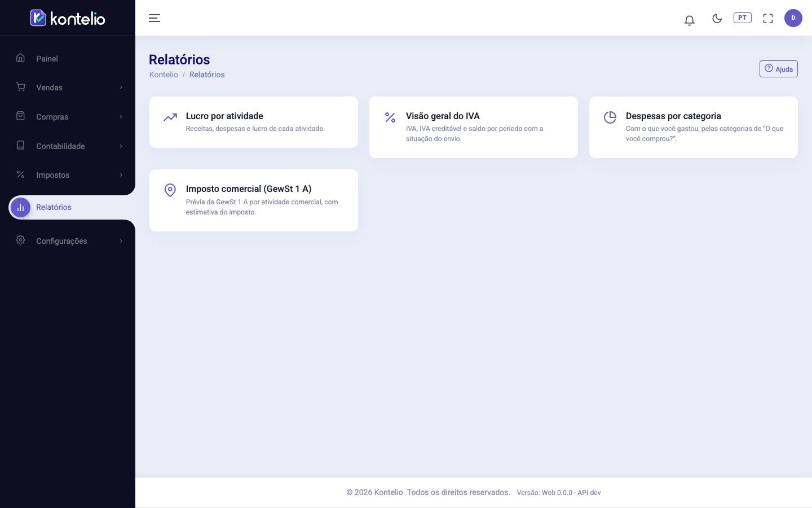Click the trending-up icon on Lucro card
The width and height of the screenshot is (812, 508).
[x=170, y=117]
